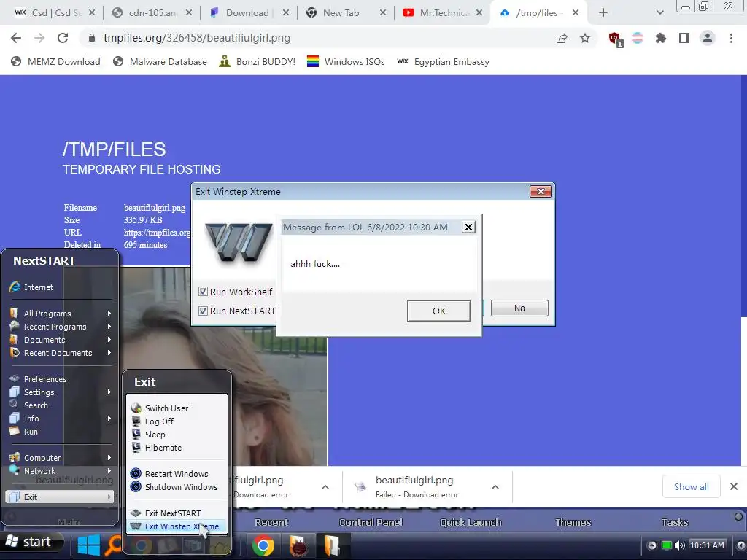Click the tmpfiles.org URL link
Screen dimensions: 747x560
tap(158, 233)
